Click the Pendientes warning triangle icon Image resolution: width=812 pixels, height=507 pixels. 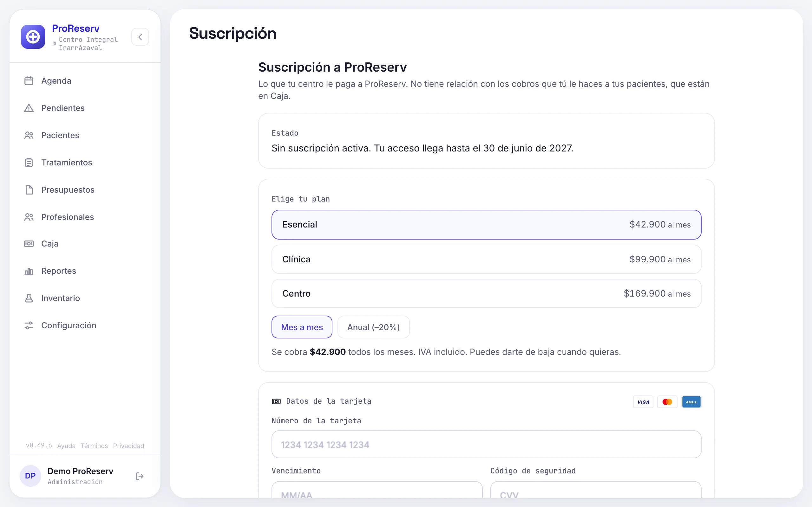[x=29, y=108]
